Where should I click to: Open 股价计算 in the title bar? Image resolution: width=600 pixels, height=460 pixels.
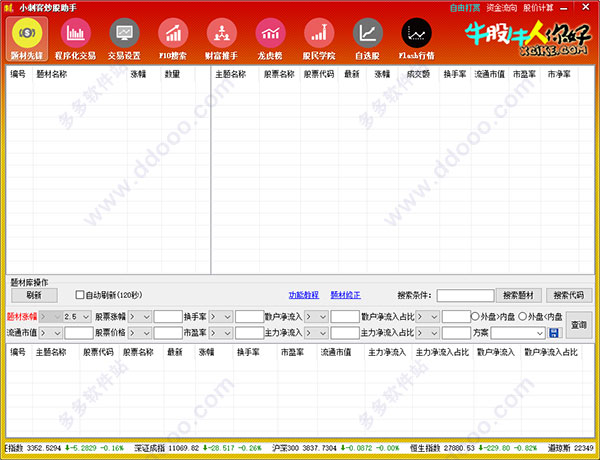(538, 8)
